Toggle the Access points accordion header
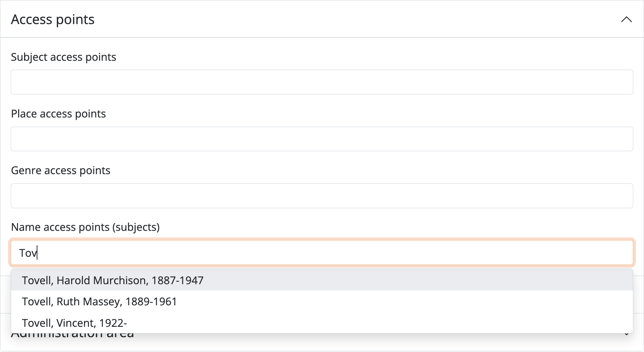This screenshot has width=644, height=352. 322,19
